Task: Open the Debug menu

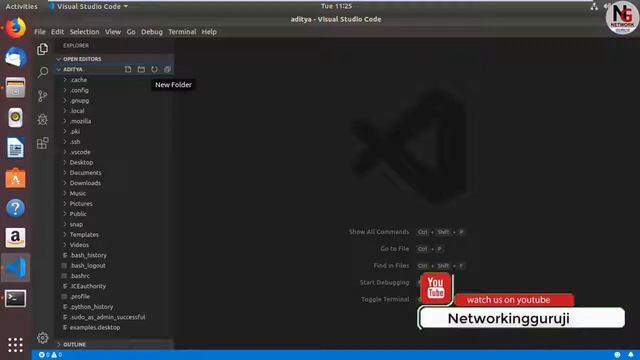Action: [x=151, y=32]
